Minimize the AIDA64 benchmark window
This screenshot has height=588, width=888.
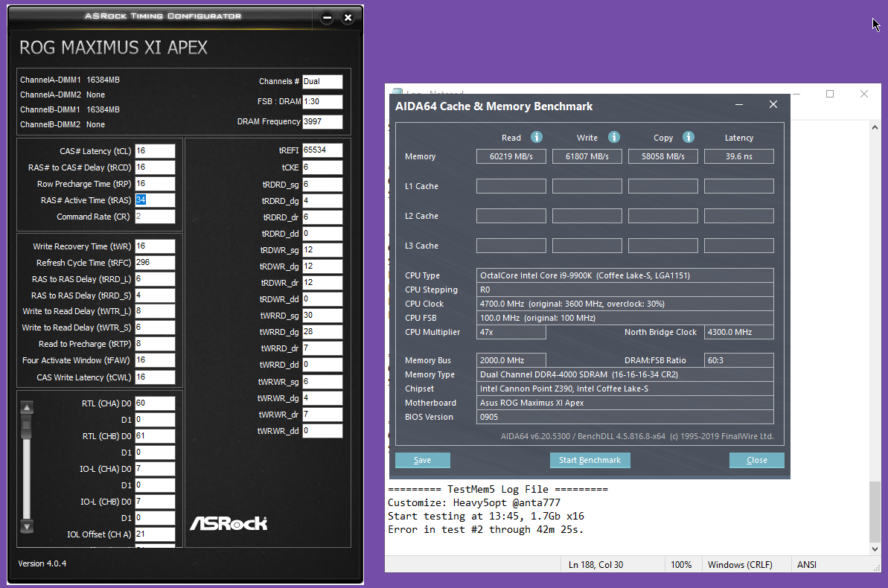pyautogui.click(x=739, y=105)
